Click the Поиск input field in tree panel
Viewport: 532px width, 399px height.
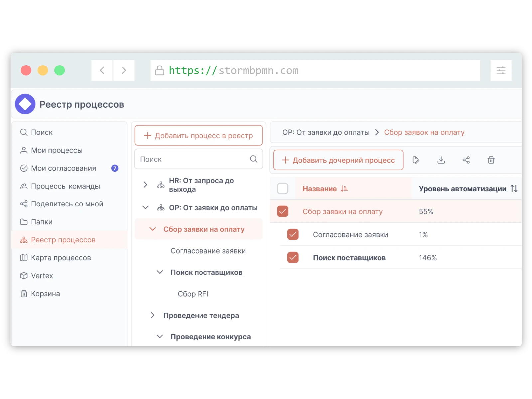click(x=193, y=159)
